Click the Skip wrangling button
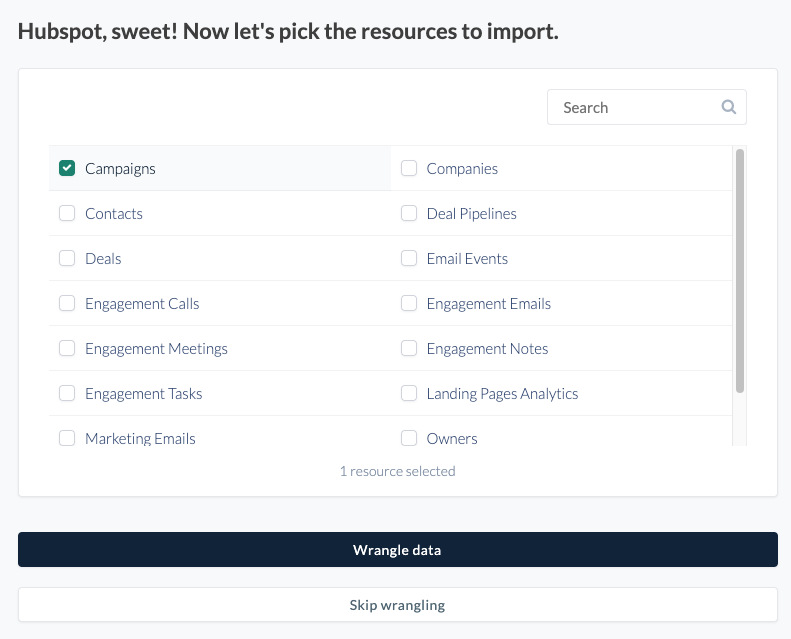 pyautogui.click(x=397, y=605)
